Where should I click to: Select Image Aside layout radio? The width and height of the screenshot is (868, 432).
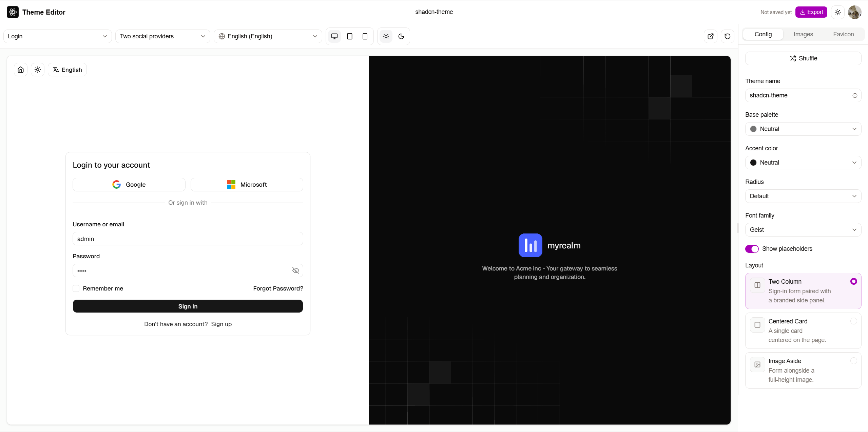tap(854, 361)
